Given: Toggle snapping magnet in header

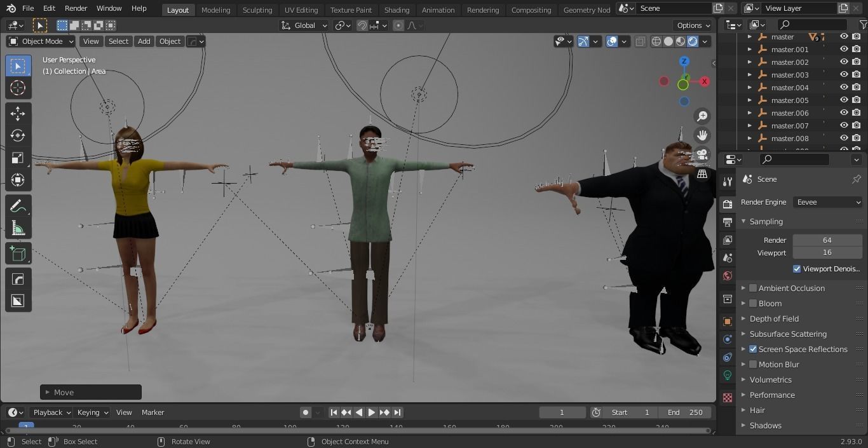Looking at the screenshot, I should (x=362, y=25).
